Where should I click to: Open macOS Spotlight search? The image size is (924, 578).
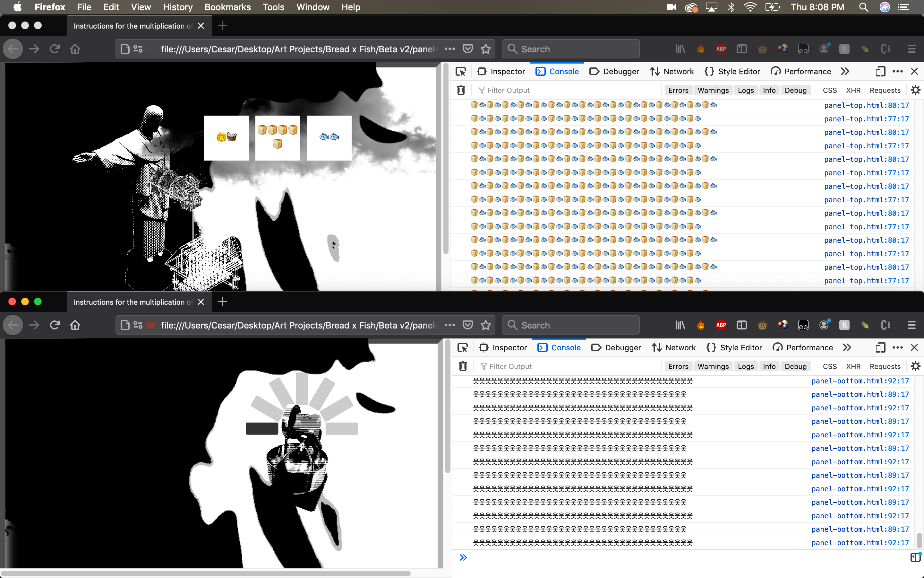(864, 7)
